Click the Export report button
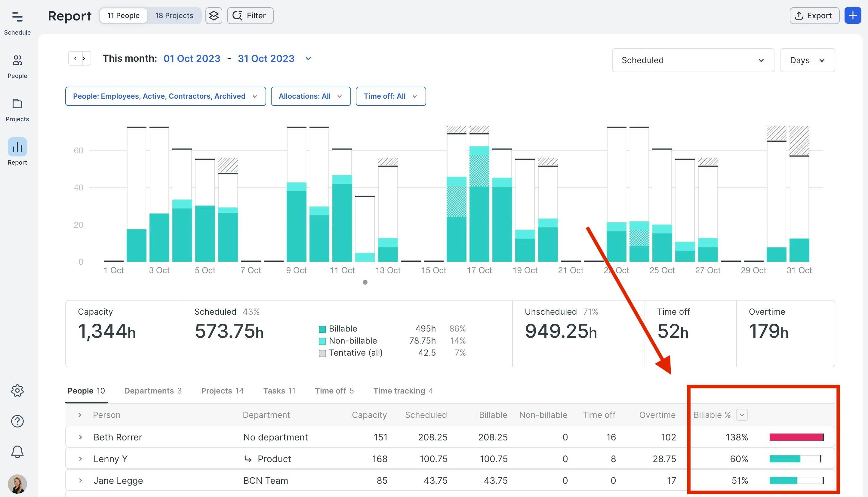The width and height of the screenshot is (868, 497). point(813,15)
